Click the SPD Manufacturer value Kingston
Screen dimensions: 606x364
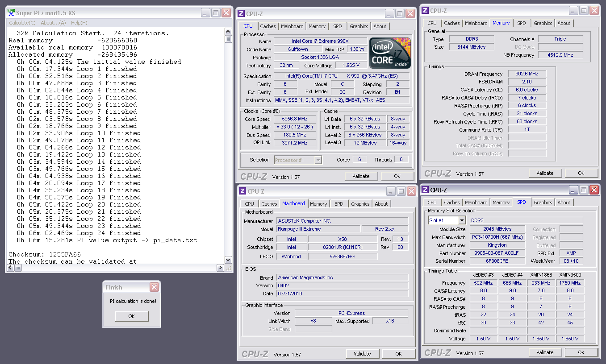pos(497,245)
